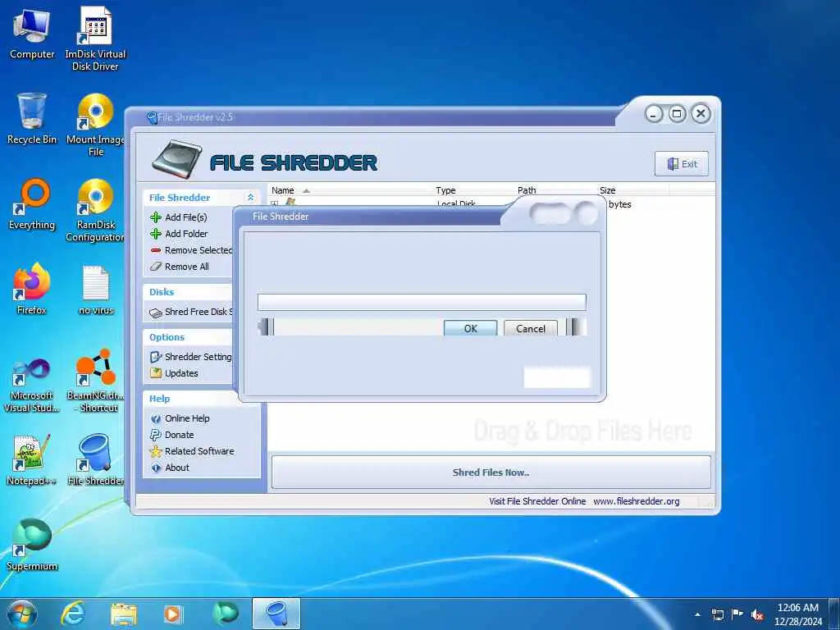This screenshot has width=840, height=630.
Task: Open Shred Free Disk Space
Action: click(x=191, y=312)
